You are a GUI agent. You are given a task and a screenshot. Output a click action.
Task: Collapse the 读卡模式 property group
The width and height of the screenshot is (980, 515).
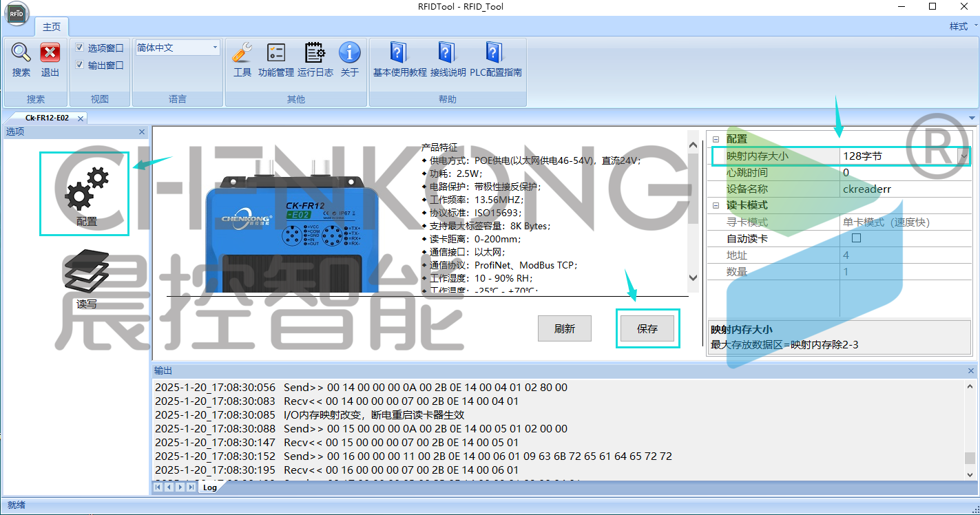[x=716, y=205]
